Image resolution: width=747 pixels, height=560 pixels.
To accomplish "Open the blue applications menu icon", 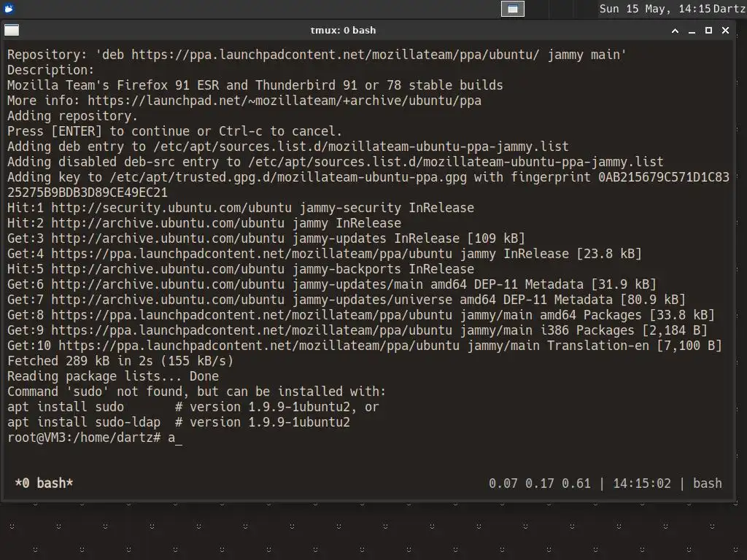I will click(x=9, y=8).
